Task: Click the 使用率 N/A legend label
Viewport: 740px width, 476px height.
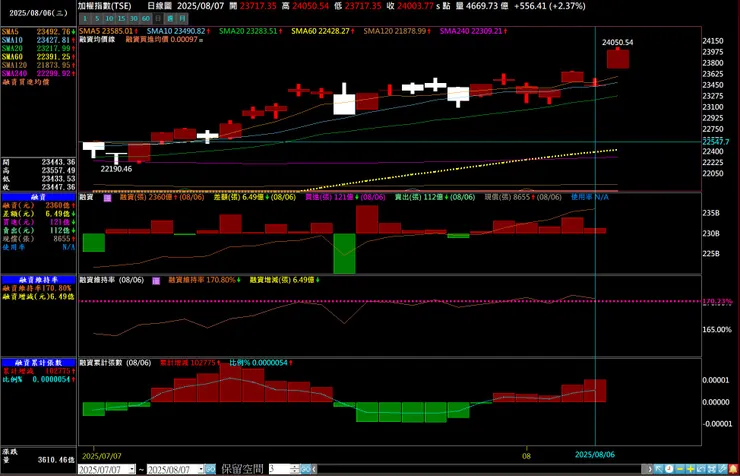Action: (x=589, y=197)
